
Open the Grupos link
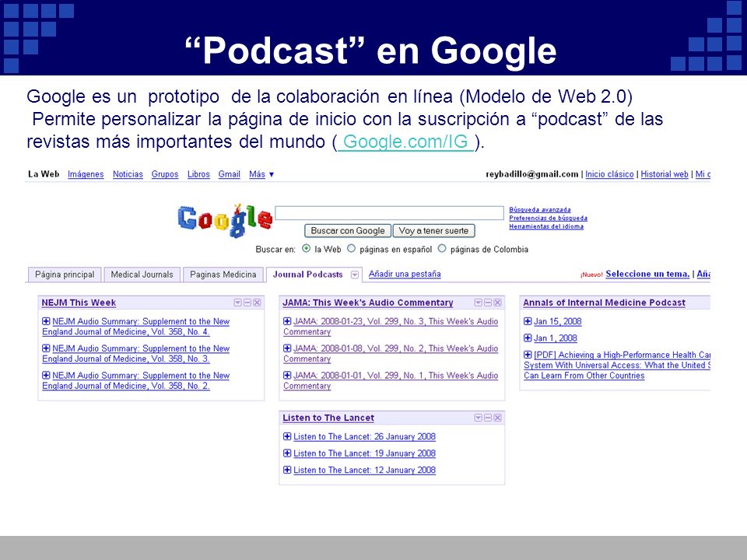(165, 174)
